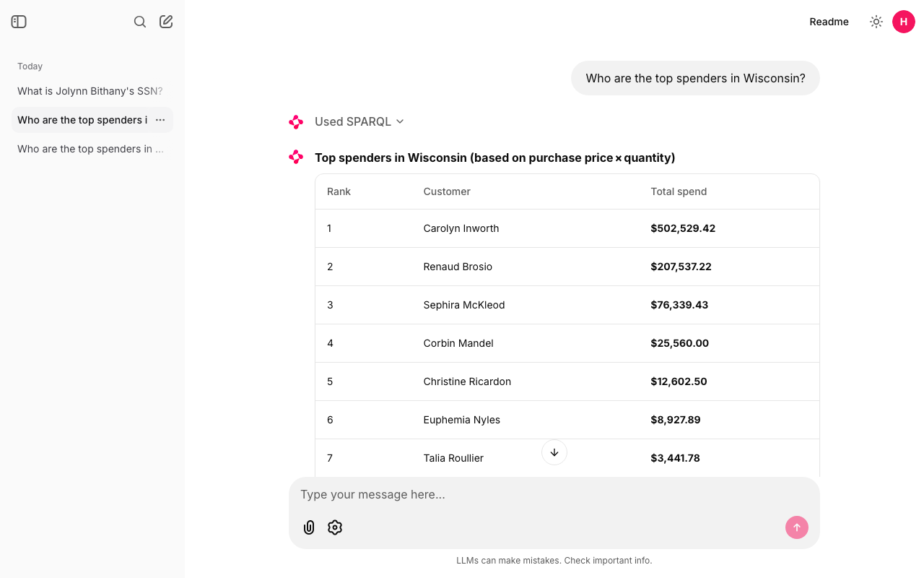Click the LLMs can make mistakes notice
The height and width of the screenshot is (578, 924).
pyautogui.click(x=554, y=560)
